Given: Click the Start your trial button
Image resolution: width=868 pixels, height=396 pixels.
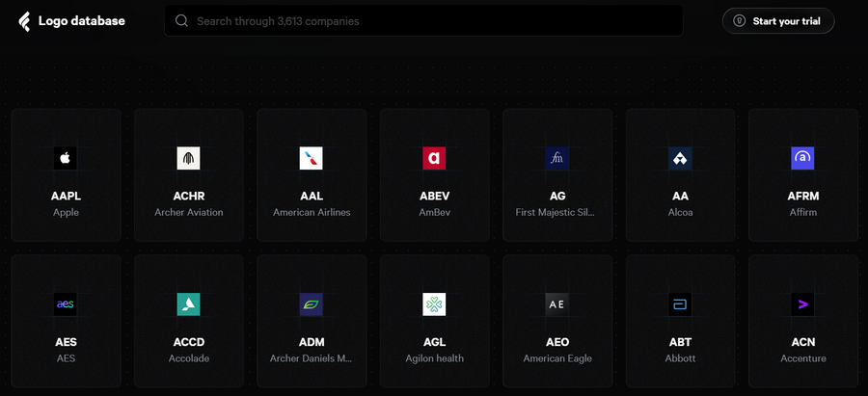Looking at the screenshot, I should (x=777, y=21).
